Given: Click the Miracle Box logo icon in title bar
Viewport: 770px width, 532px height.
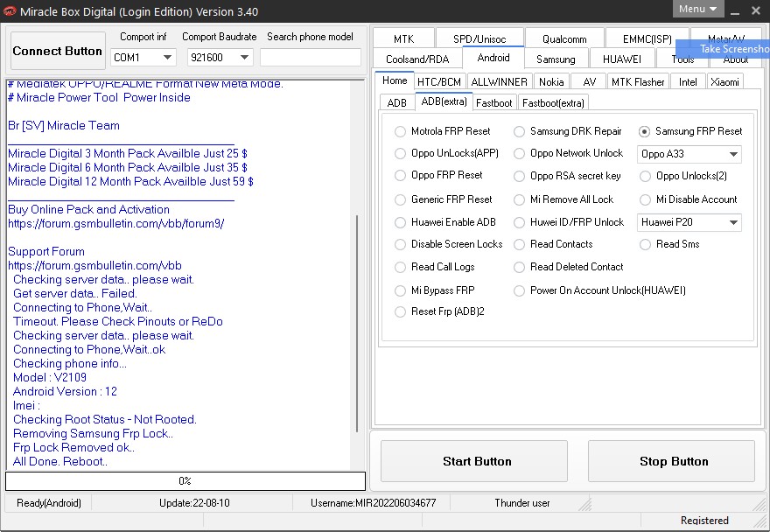Looking at the screenshot, I should (x=10, y=10).
